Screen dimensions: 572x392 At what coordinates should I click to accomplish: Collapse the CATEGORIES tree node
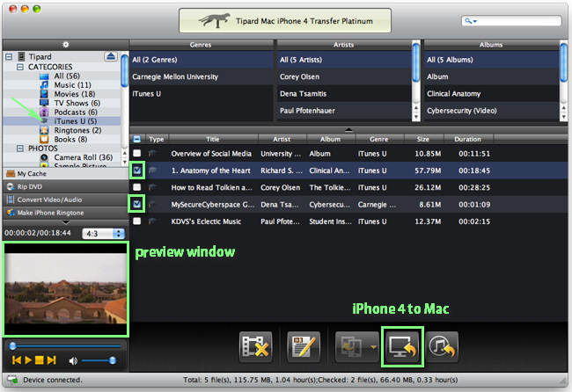tap(20, 67)
